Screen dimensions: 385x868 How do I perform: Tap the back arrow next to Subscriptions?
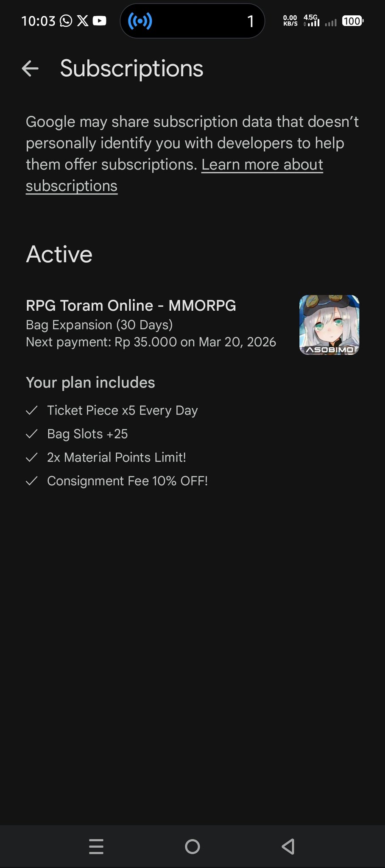click(30, 68)
